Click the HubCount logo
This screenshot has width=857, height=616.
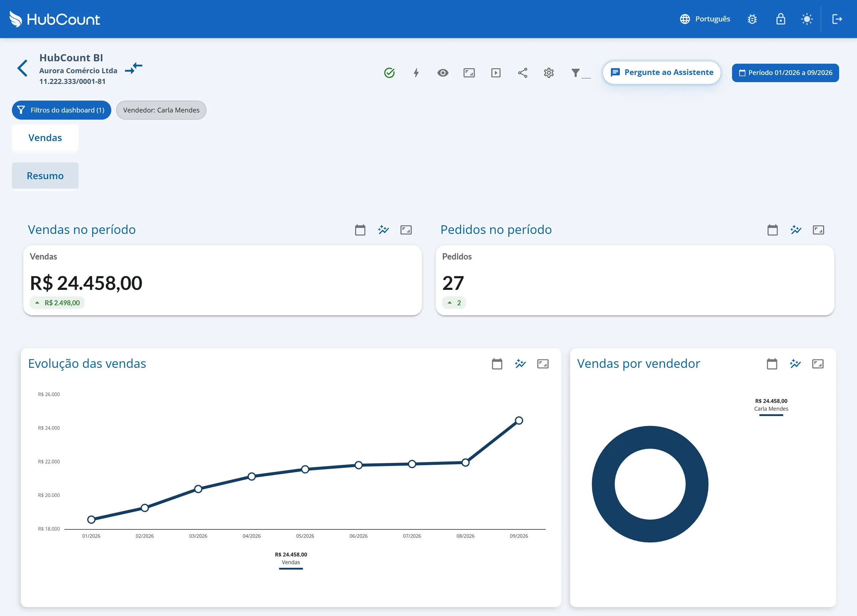(54, 19)
